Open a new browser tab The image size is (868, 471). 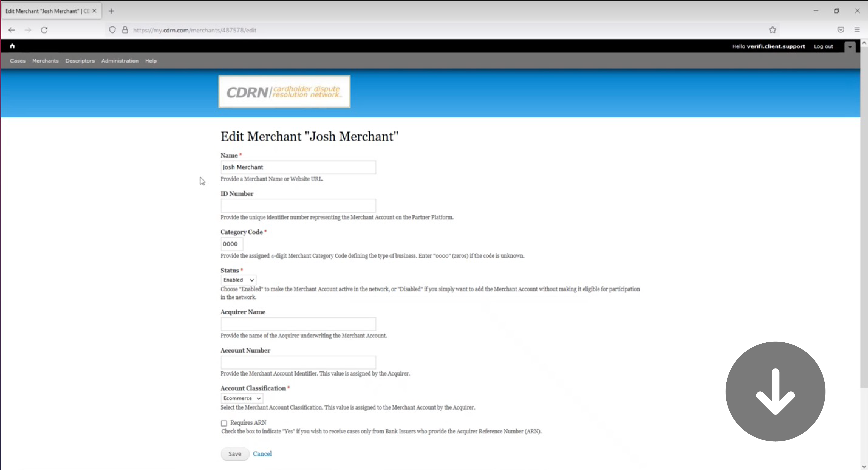click(111, 11)
